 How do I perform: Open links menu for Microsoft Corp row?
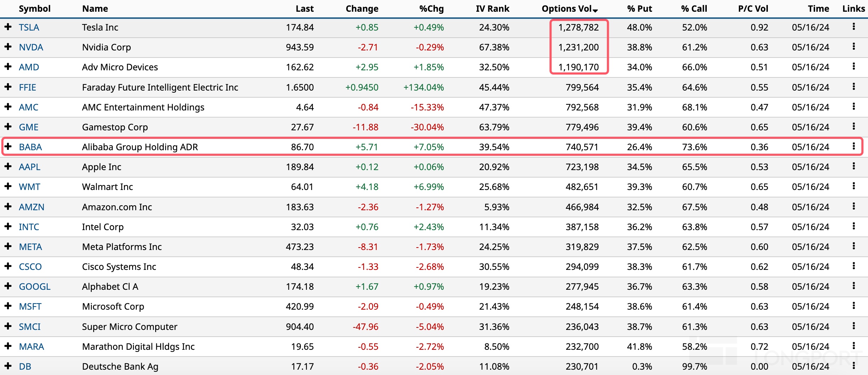[853, 306]
